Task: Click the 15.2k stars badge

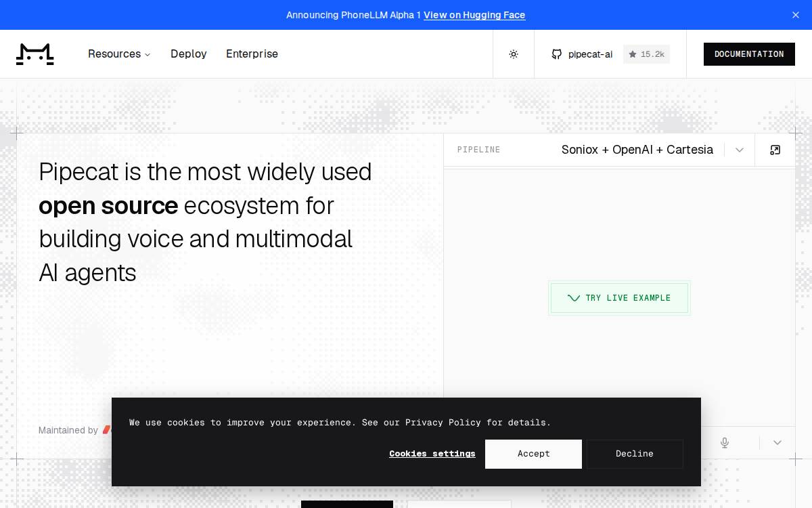Action: pyautogui.click(x=646, y=54)
